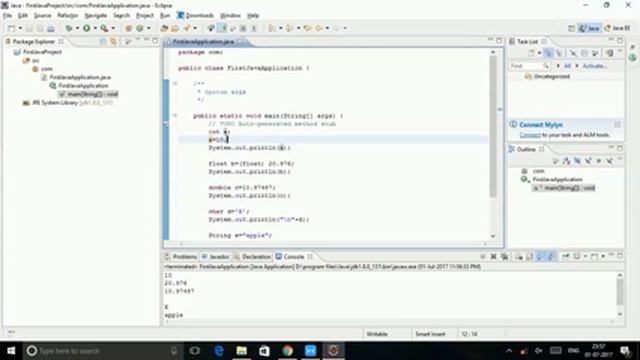The image size is (640, 360).
Task: Click Clear Console icon
Action: (519, 257)
